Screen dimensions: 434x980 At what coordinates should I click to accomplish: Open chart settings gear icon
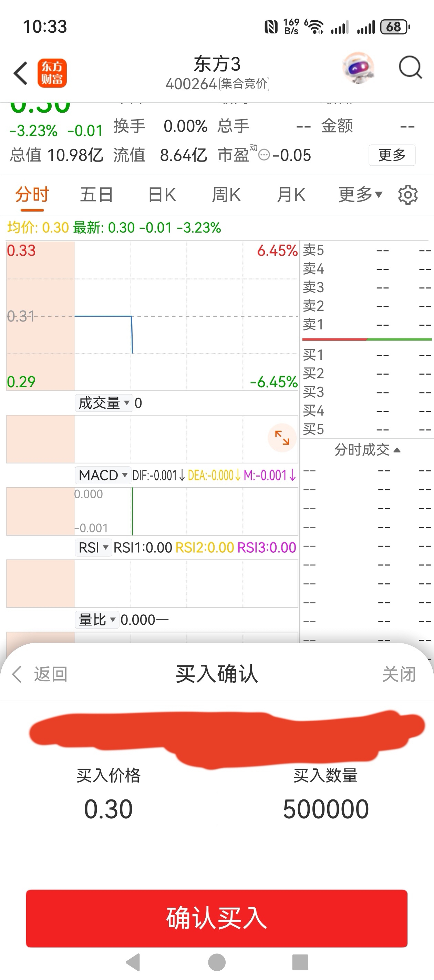(x=408, y=195)
